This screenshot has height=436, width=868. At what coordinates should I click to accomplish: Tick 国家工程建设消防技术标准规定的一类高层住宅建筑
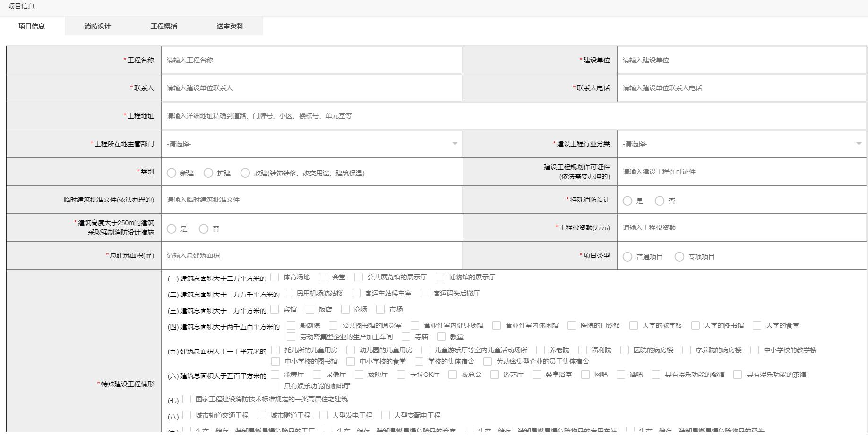187,399
